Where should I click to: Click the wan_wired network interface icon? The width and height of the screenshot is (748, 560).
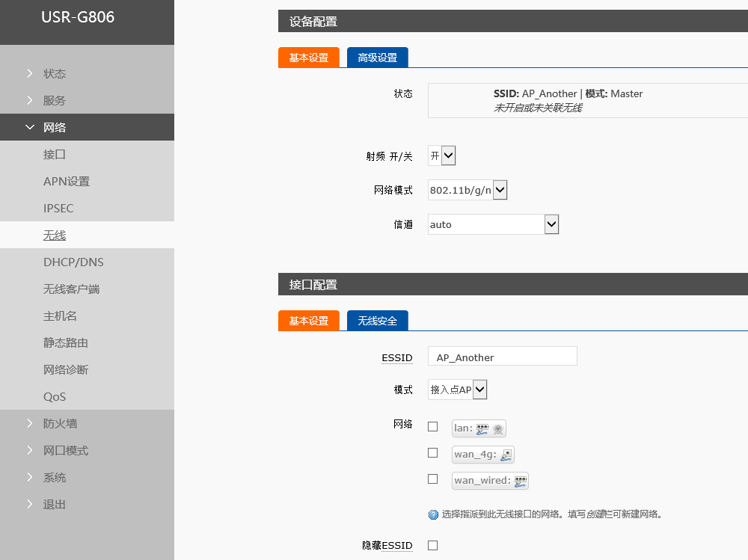coord(521,481)
